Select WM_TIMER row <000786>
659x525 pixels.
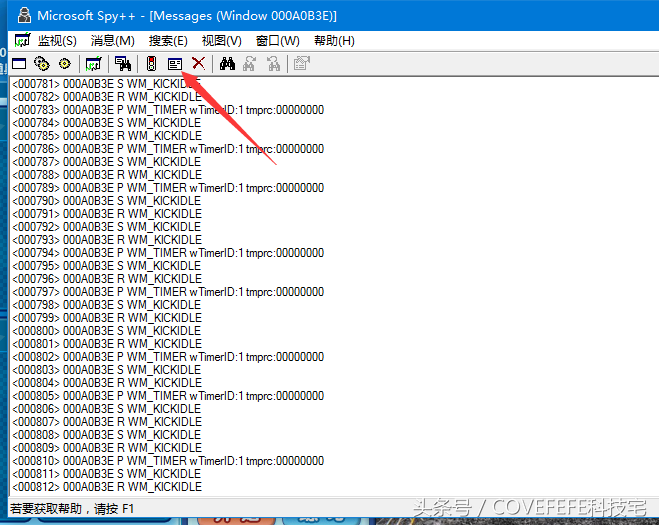pyautogui.click(x=168, y=149)
